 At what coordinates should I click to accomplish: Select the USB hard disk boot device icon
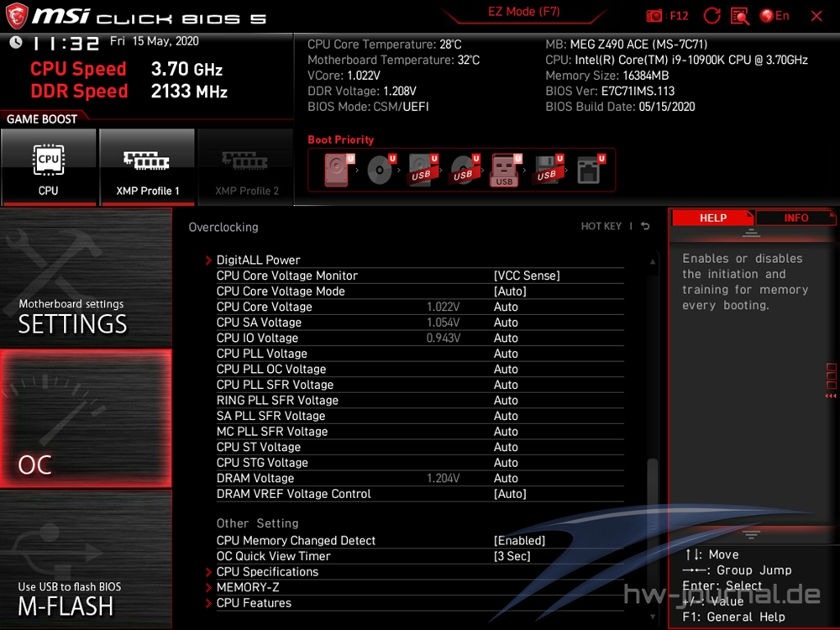click(x=423, y=170)
